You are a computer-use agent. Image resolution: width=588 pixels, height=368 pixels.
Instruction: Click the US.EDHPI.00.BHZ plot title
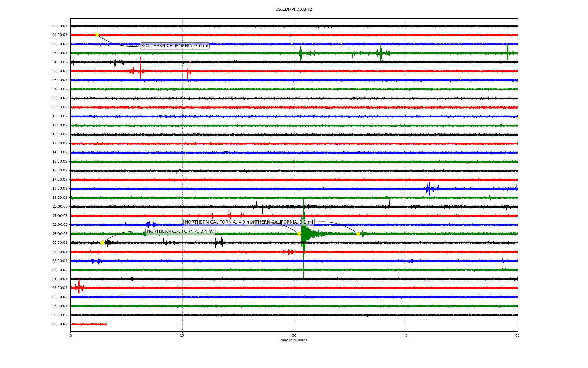[294, 10]
